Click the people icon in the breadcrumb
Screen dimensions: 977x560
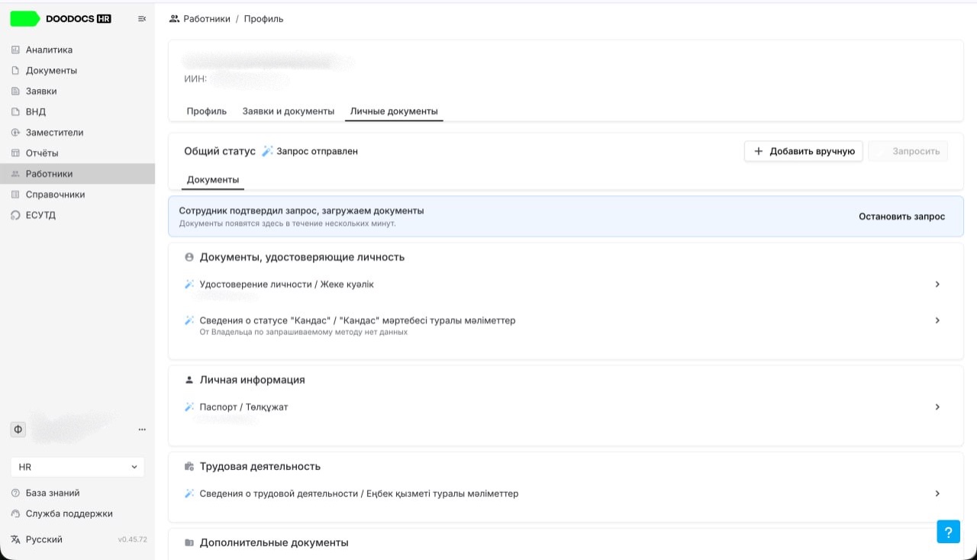(x=174, y=19)
